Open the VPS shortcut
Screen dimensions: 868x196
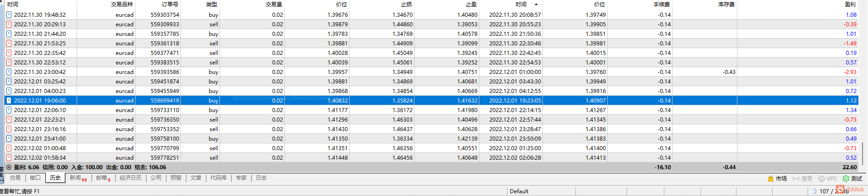827,179
